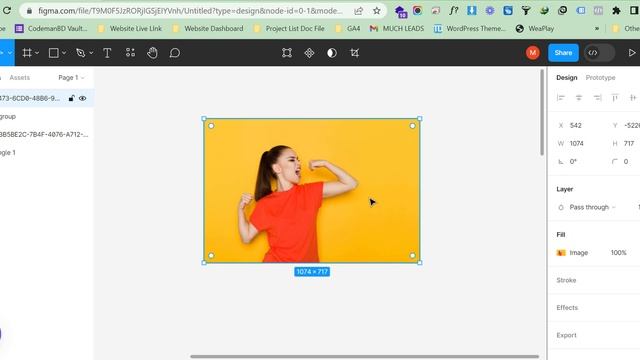The height and width of the screenshot is (360, 640).
Task: Select the Text tool
Action: point(107,53)
